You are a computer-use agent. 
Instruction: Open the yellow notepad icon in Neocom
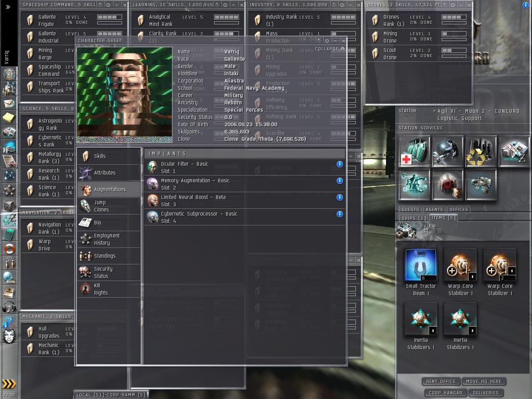9,118
